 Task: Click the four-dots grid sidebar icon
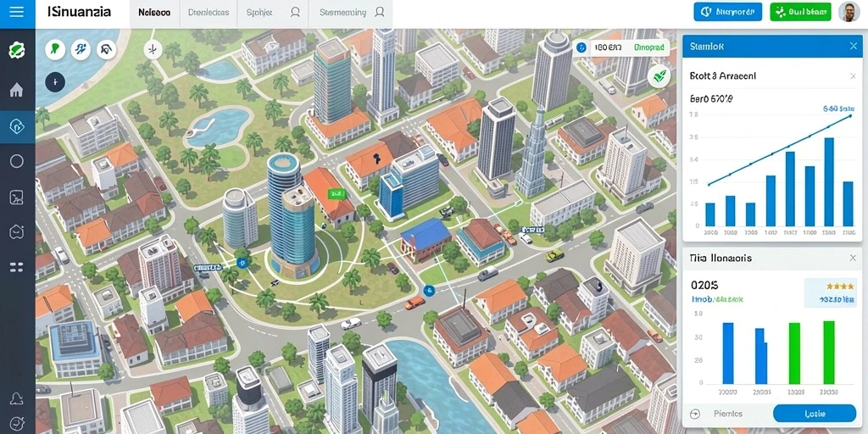(17, 267)
